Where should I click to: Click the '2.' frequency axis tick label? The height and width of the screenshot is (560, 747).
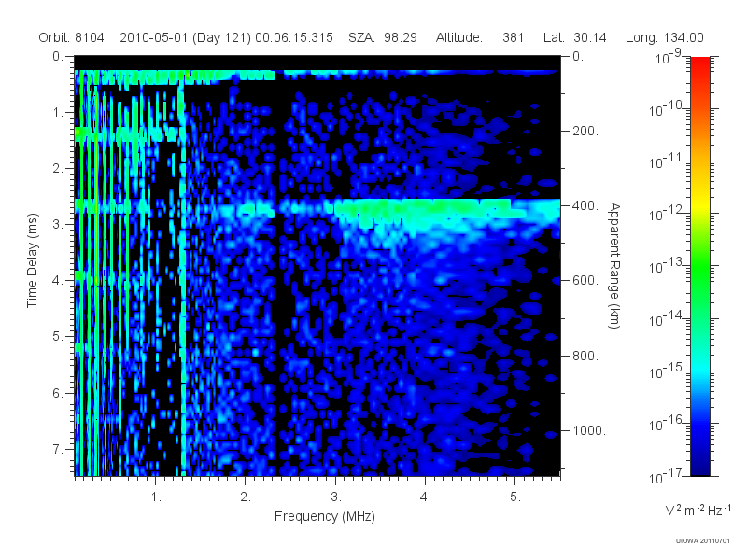(x=246, y=497)
